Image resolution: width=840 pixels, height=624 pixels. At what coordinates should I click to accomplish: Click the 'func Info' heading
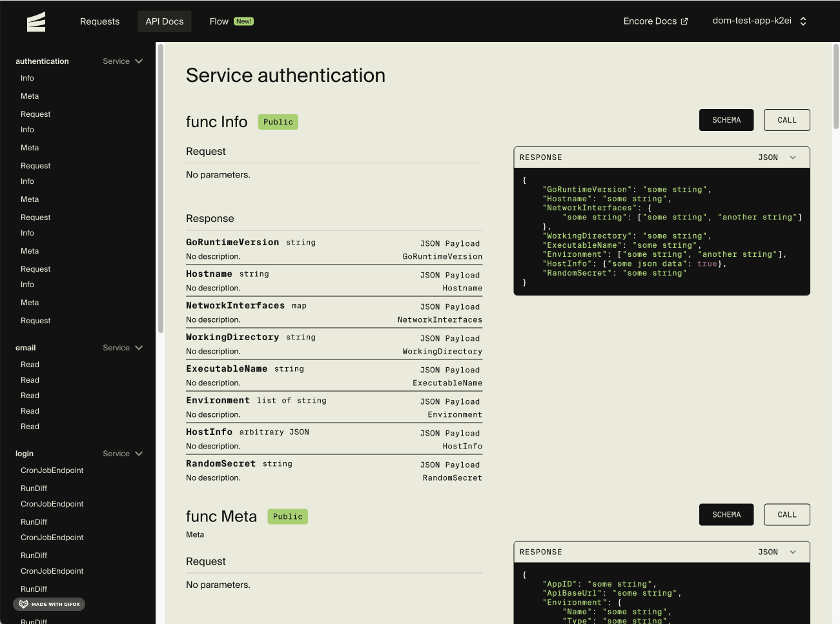216,122
